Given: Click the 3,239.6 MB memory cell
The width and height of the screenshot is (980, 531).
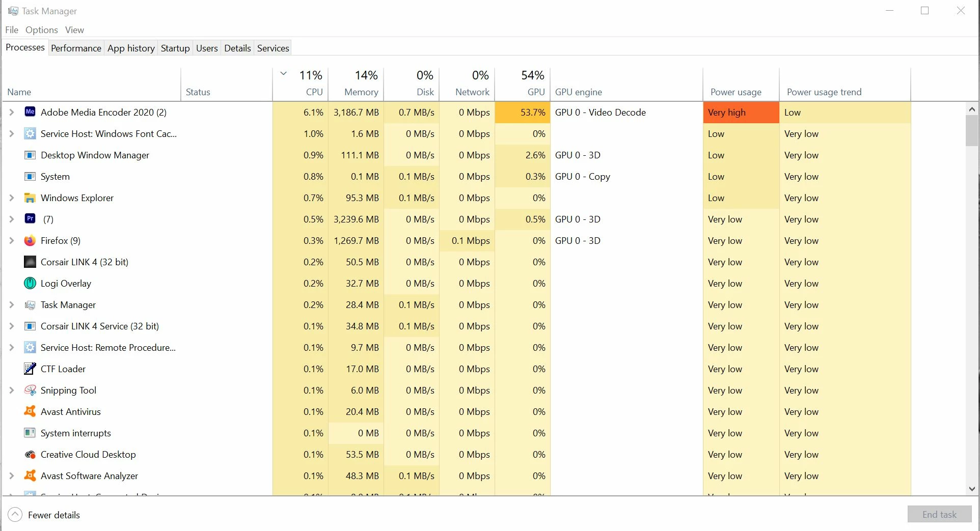Looking at the screenshot, I should tap(356, 219).
